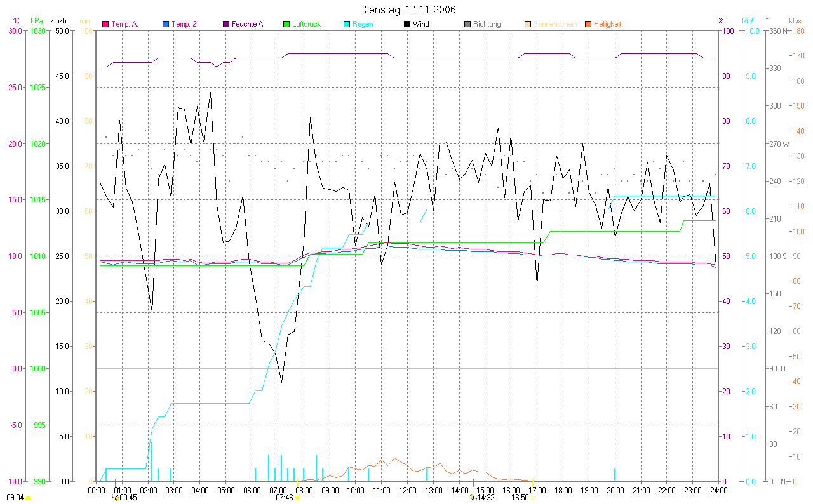Viewport: 813px width, 504px height.
Task: Click the 07:46 sunrise marker on time axis
Action: [297, 484]
